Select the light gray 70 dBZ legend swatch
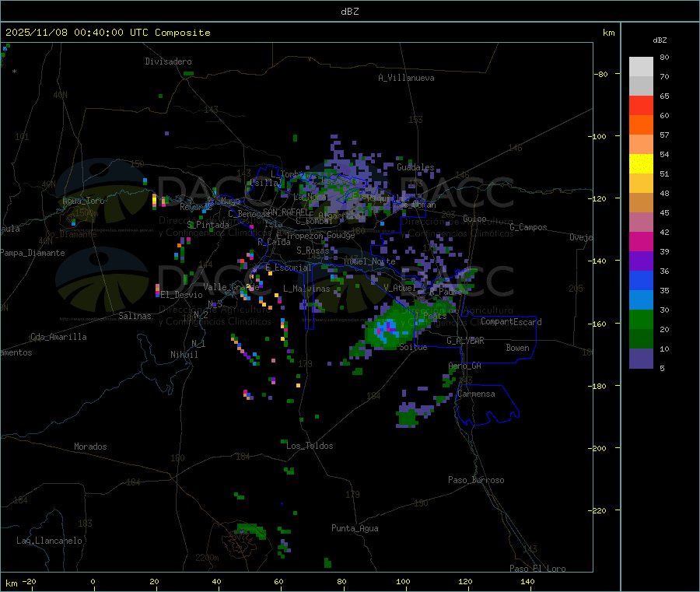The width and height of the screenshot is (700, 592). [641, 86]
